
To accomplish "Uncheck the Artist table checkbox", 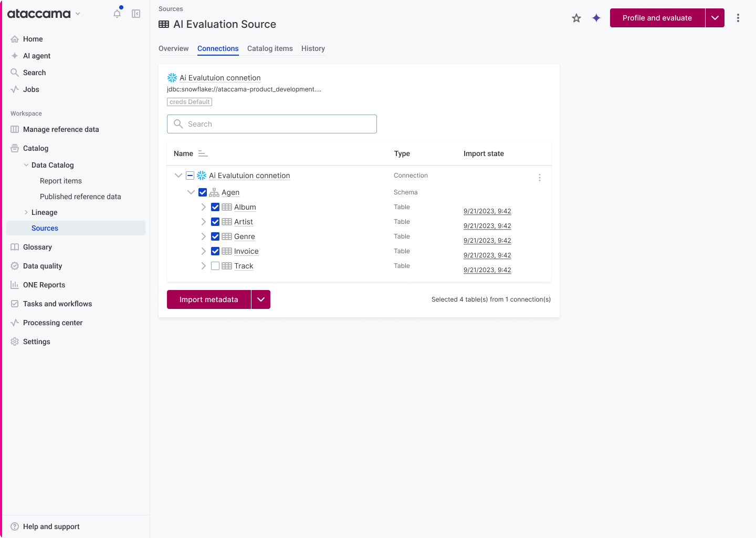I will 215,222.
